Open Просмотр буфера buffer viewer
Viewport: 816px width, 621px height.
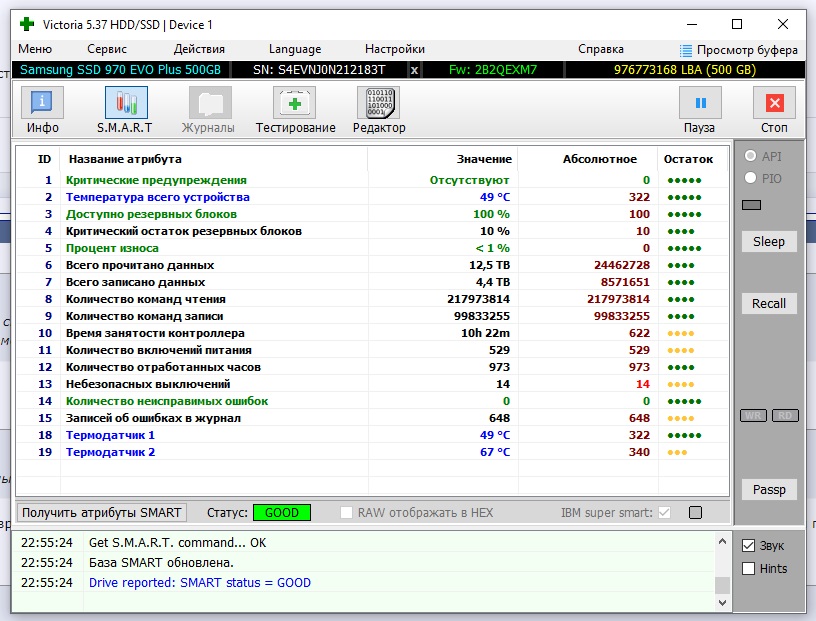738,50
